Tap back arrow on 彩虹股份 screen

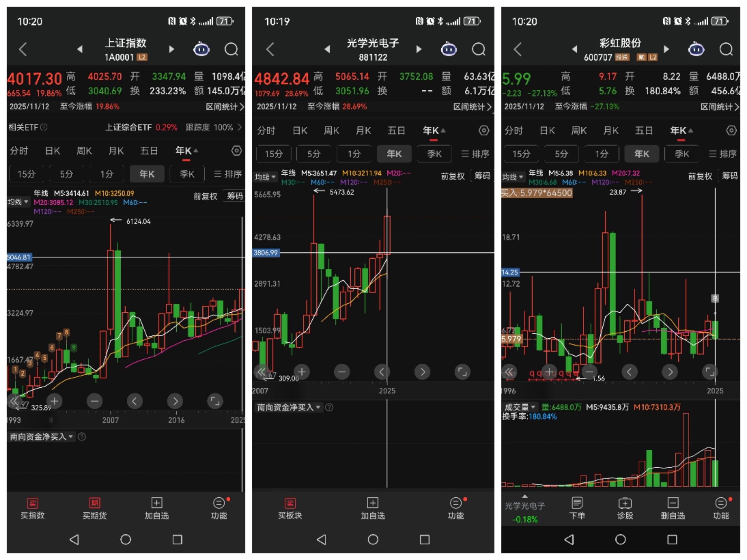click(517, 49)
